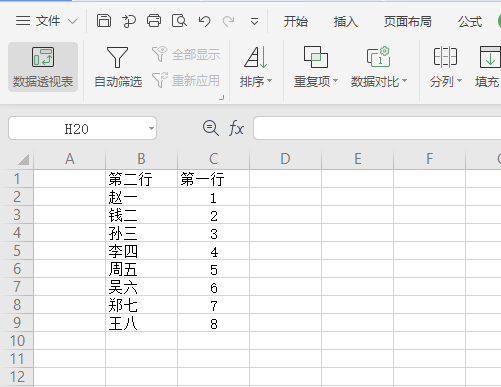Select column B header
501x387 pixels.
click(x=141, y=159)
